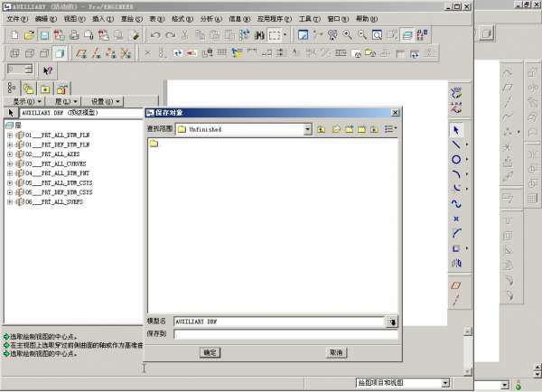Click the New folder icon in save dialog

pyautogui.click(x=350, y=129)
